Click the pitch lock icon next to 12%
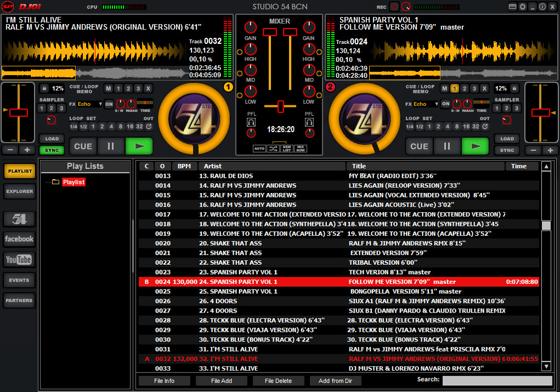560x392 pixels. [44, 88]
